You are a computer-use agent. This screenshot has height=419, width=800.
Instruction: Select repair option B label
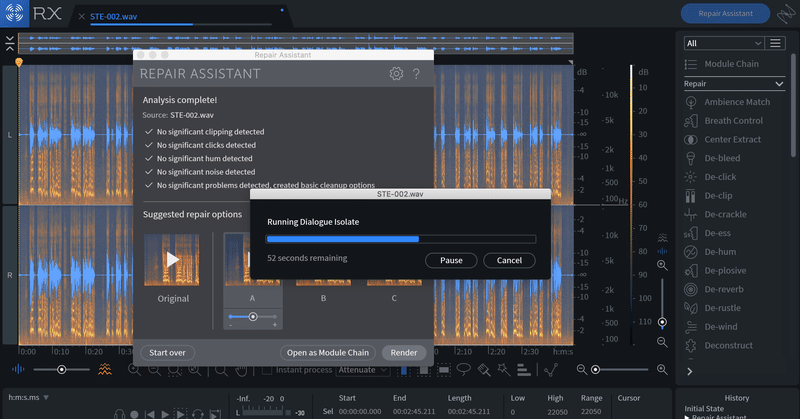(323, 298)
